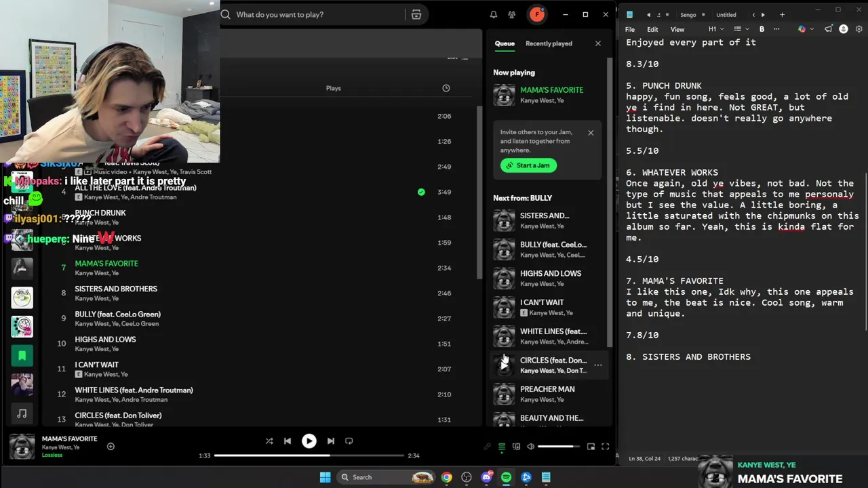Play CIRCLES (feat. Don... from queue
Viewport: 868px width, 488px height.
pos(504,365)
